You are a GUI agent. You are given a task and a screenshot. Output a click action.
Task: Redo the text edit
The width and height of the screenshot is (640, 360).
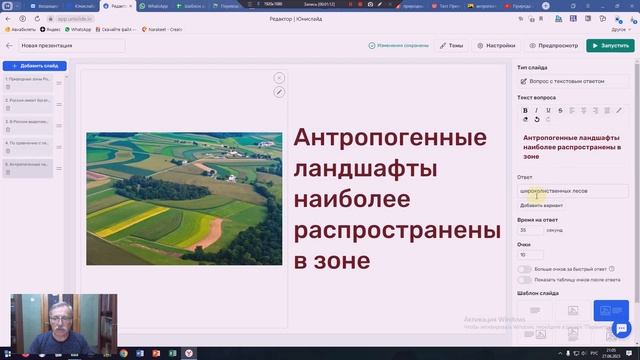(548, 119)
